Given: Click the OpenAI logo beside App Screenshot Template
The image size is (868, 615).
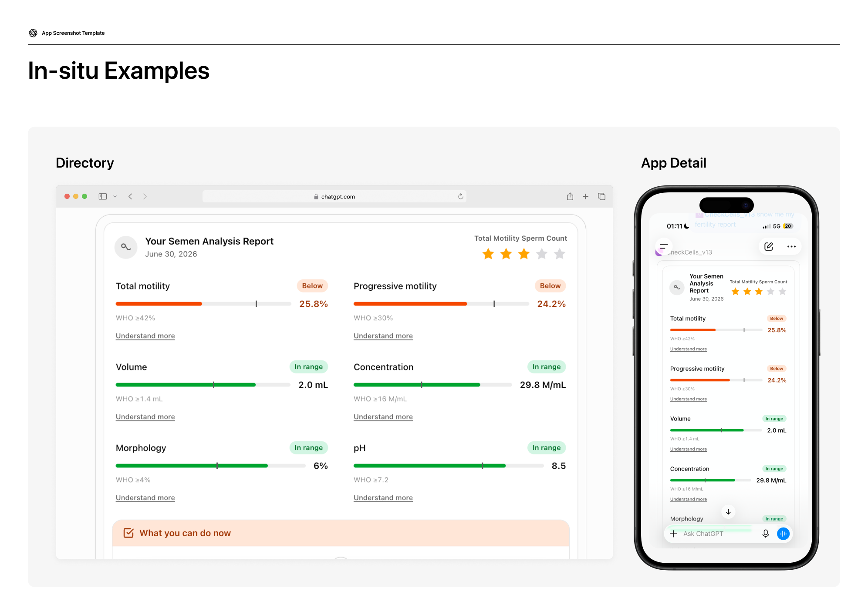Looking at the screenshot, I should pos(33,33).
